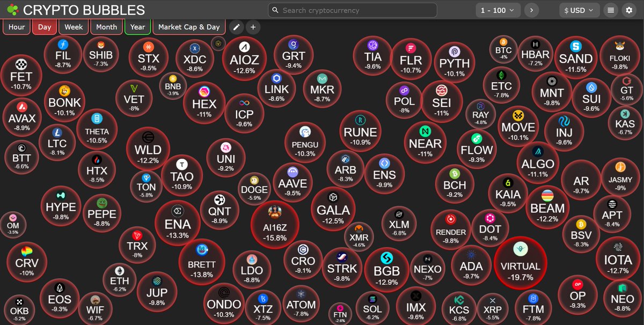Click the FET bubble
Image resolution: width=644 pixels, height=325 pixels.
pyautogui.click(x=21, y=76)
